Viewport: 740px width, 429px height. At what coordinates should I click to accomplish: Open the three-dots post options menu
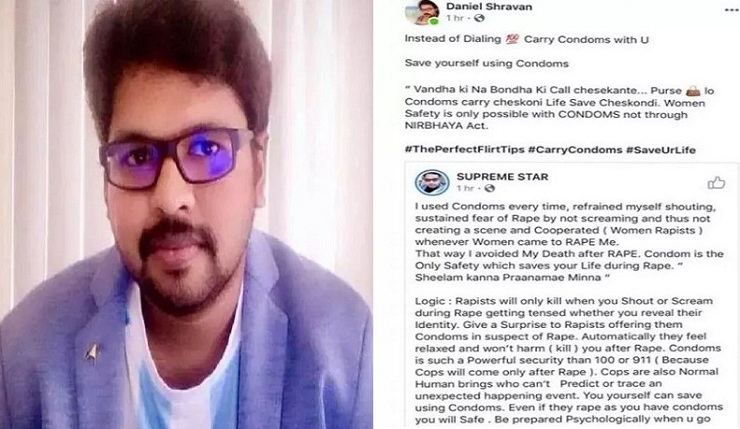click(731, 10)
